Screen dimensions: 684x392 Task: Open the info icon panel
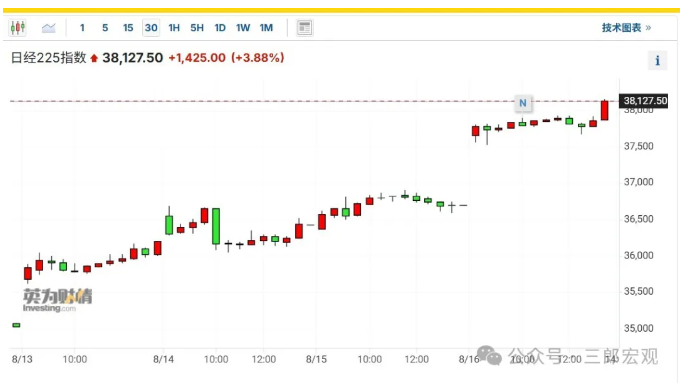click(x=657, y=60)
